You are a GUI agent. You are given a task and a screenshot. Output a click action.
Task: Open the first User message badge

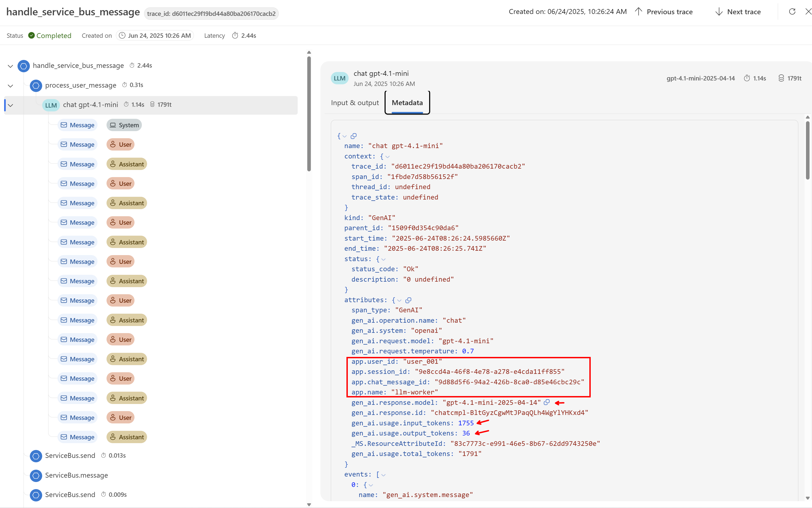pos(120,145)
